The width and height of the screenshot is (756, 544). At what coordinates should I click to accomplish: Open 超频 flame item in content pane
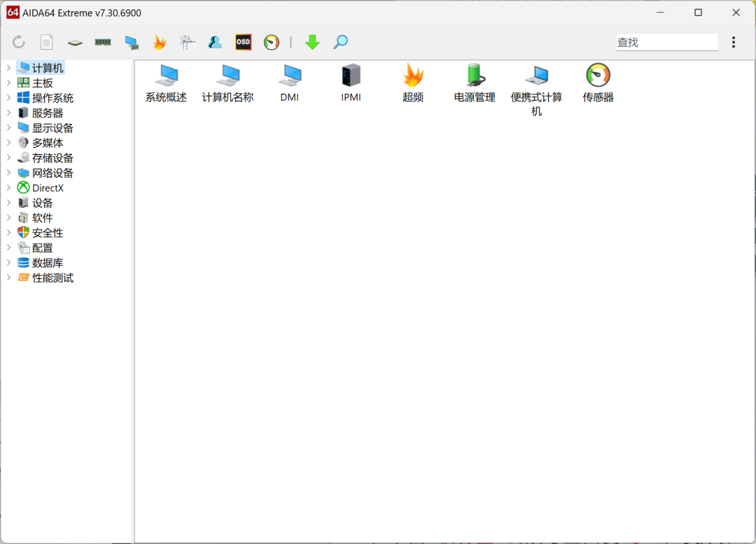click(413, 83)
